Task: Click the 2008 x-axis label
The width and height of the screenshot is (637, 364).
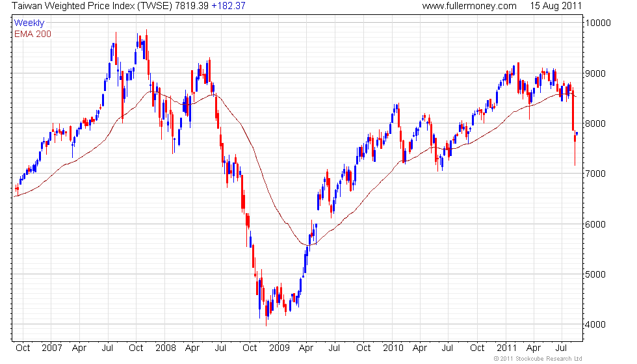Action: pos(165,348)
